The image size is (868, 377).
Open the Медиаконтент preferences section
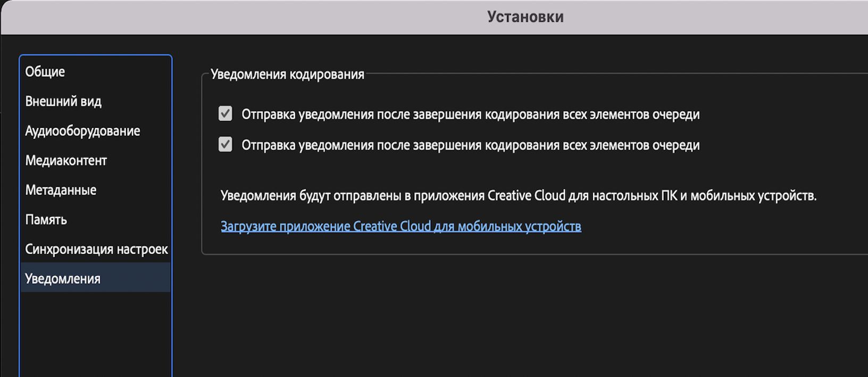tap(66, 160)
